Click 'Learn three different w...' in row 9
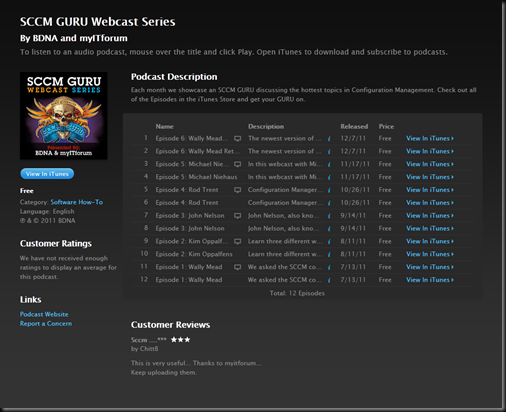 pos(285,241)
